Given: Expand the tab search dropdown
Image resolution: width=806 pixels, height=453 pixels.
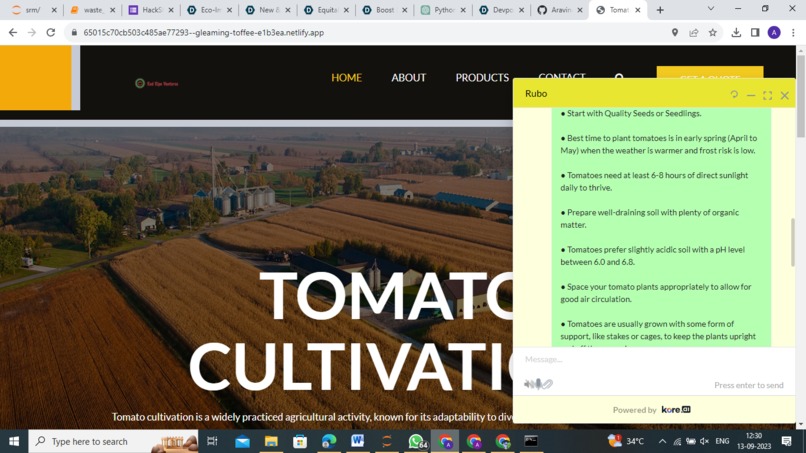Looking at the screenshot, I should (x=711, y=9).
